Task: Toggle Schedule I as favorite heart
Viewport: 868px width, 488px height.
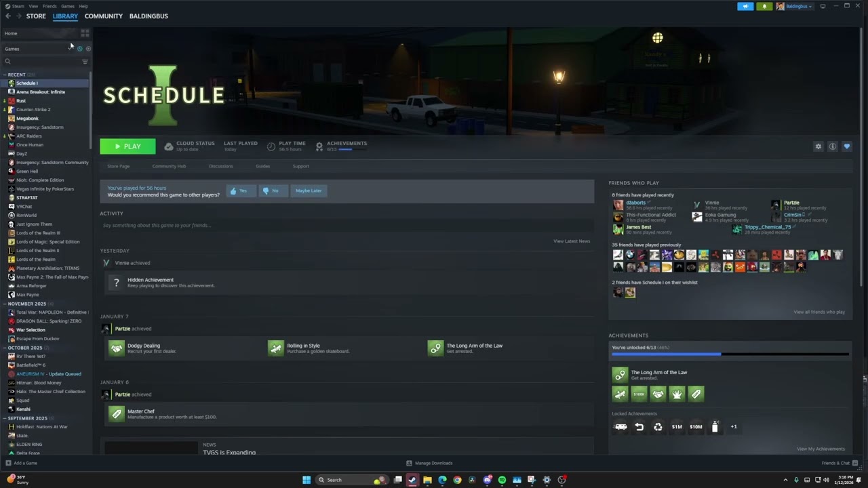Action: tap(846, 146)
